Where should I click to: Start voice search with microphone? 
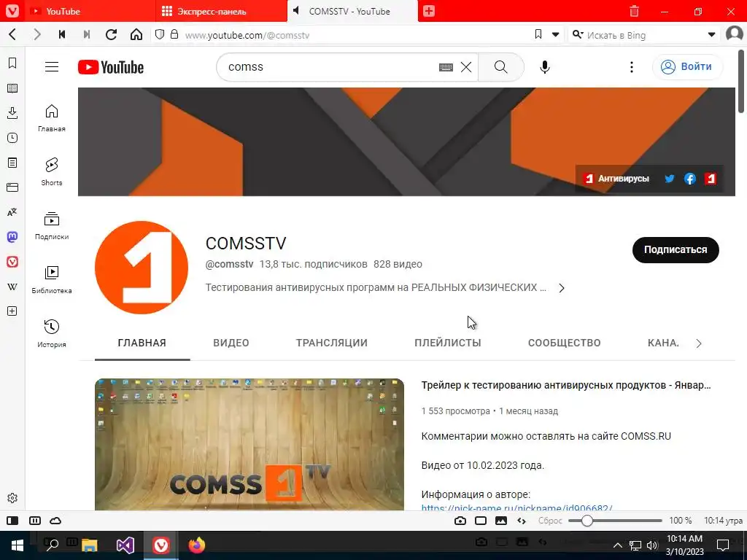coord(544,67)
